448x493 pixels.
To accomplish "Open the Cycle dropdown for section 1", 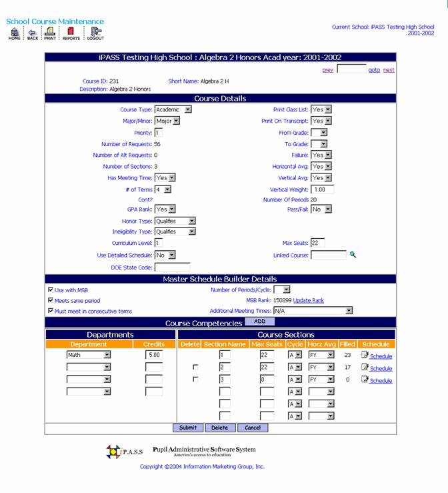I will pos(295,355).
